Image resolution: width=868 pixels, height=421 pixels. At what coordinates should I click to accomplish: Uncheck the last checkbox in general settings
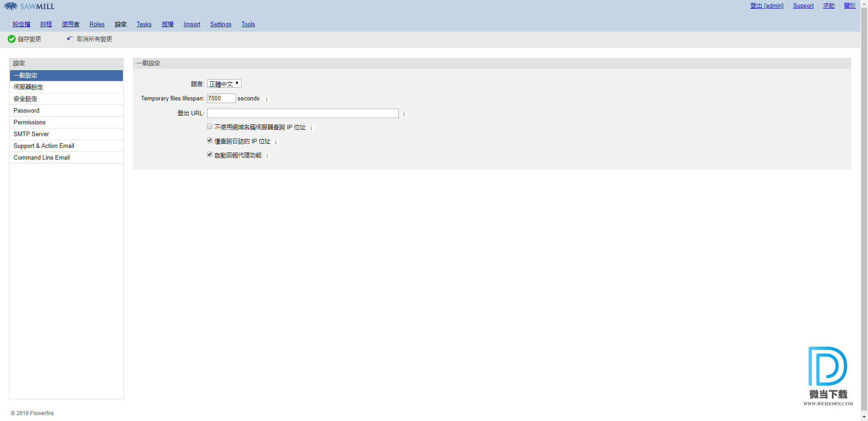[x=210, y=155]
